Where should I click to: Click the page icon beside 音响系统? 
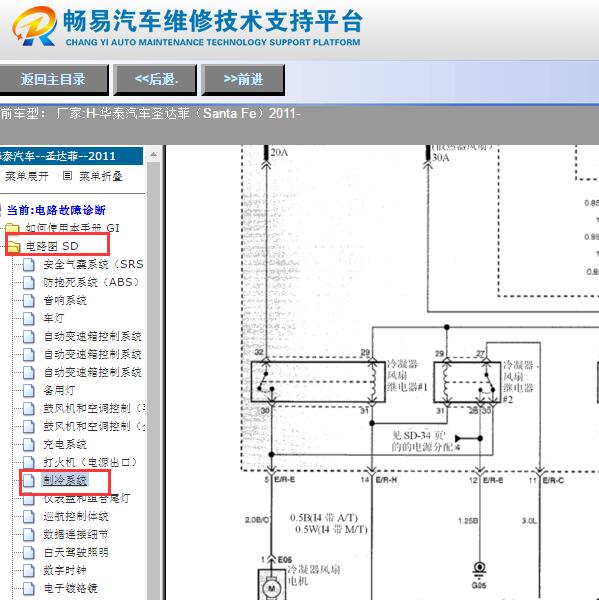(29, 300)
